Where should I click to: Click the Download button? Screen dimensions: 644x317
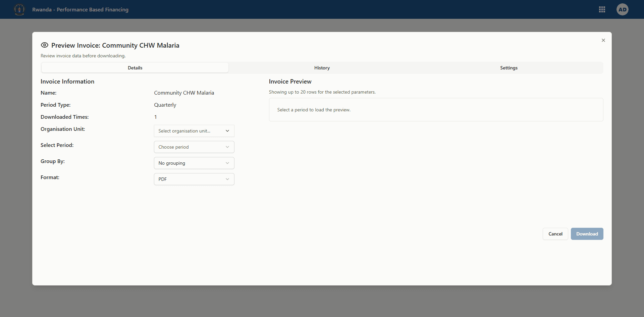[587, 234]
